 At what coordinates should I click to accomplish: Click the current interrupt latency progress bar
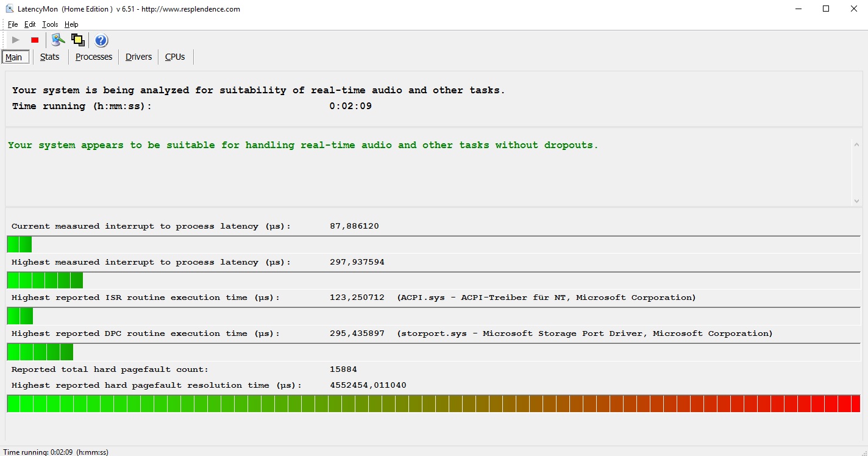click(x=433, y=244)
